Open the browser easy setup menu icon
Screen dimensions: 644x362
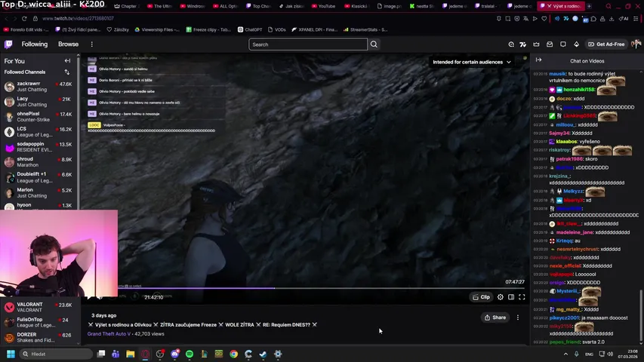click(x=636, y=18)
